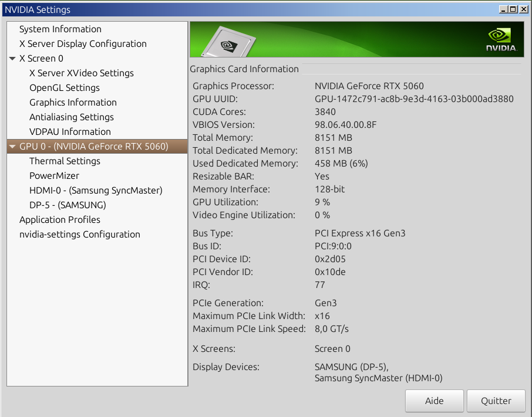532x417 pixels.
Task: Open Antialiasing Settings page
Action: pyautogui.click(x=71, y=117)
